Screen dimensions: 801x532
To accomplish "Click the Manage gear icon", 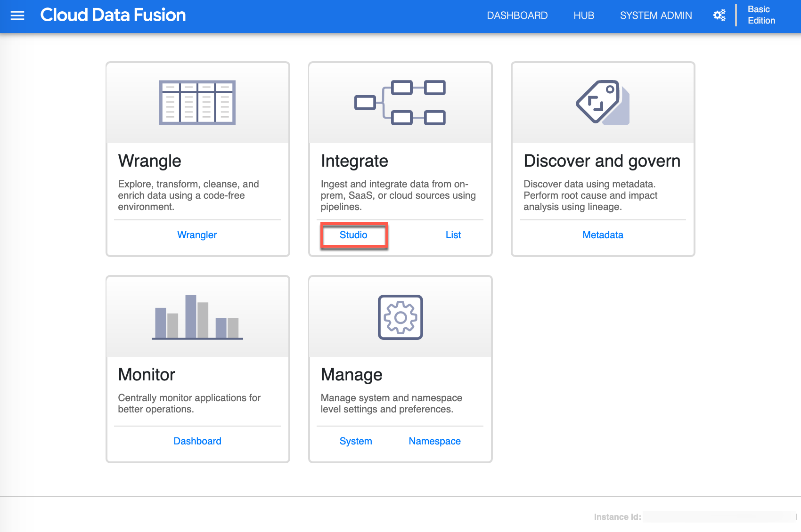I will coord(400,317).
